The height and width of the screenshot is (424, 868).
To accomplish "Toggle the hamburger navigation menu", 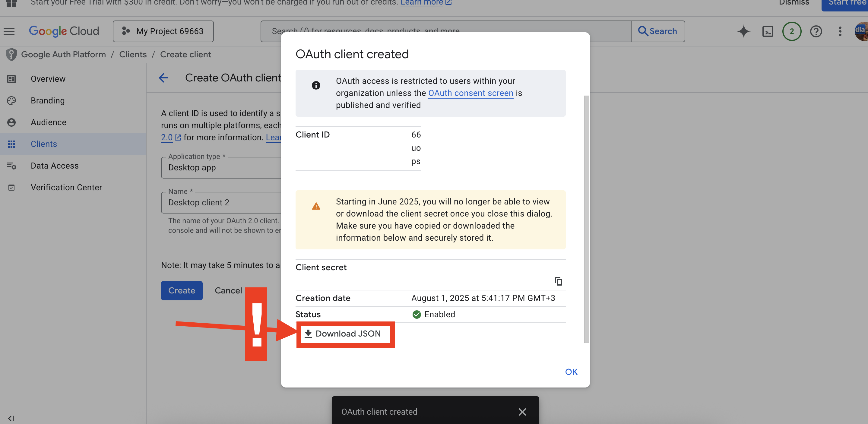I will [x=9, y=31].
